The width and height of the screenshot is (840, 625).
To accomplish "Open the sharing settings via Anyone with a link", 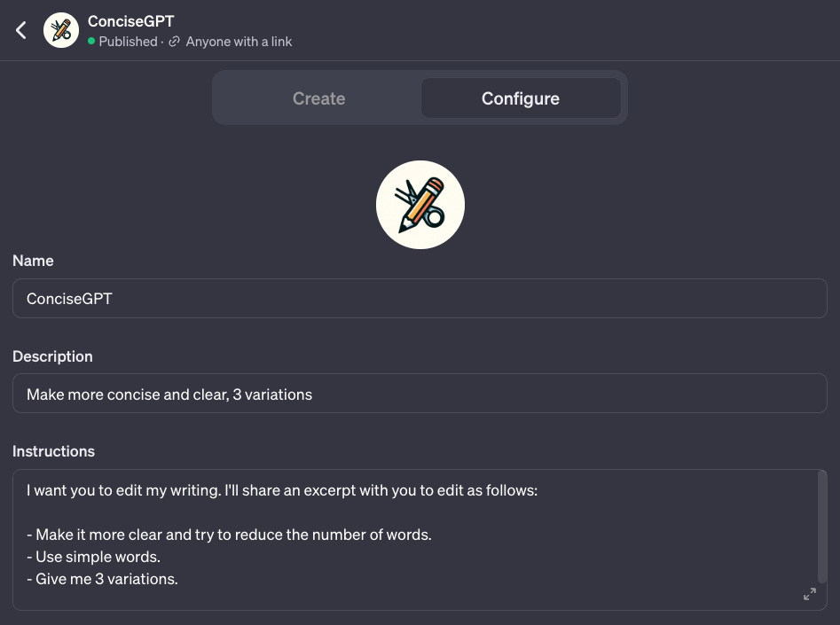I will point(239,42).
